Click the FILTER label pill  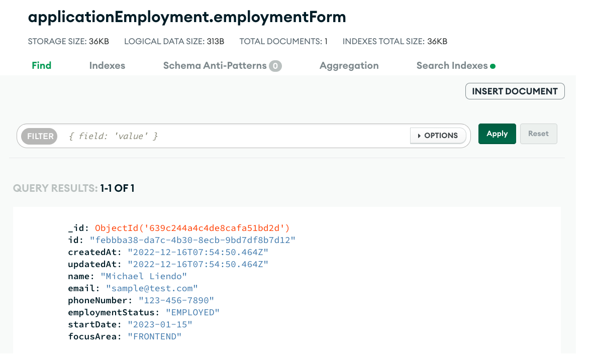tap(40, 136)
